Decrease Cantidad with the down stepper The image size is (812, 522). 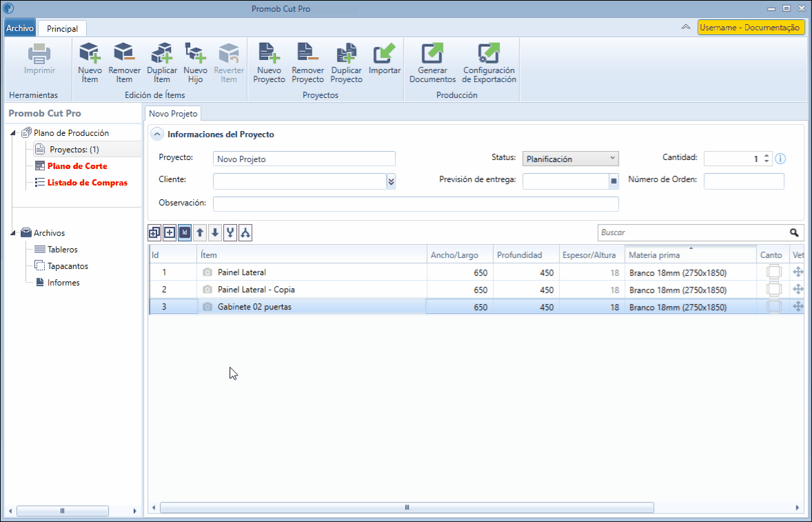767,161
